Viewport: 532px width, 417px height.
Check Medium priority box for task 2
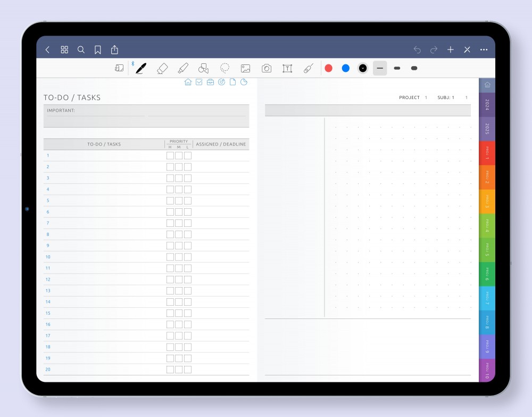179,167
